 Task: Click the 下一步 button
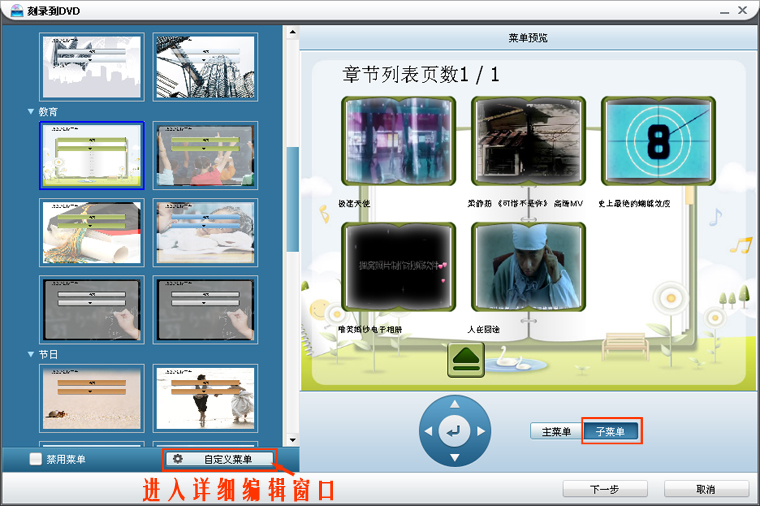[605, 489]
